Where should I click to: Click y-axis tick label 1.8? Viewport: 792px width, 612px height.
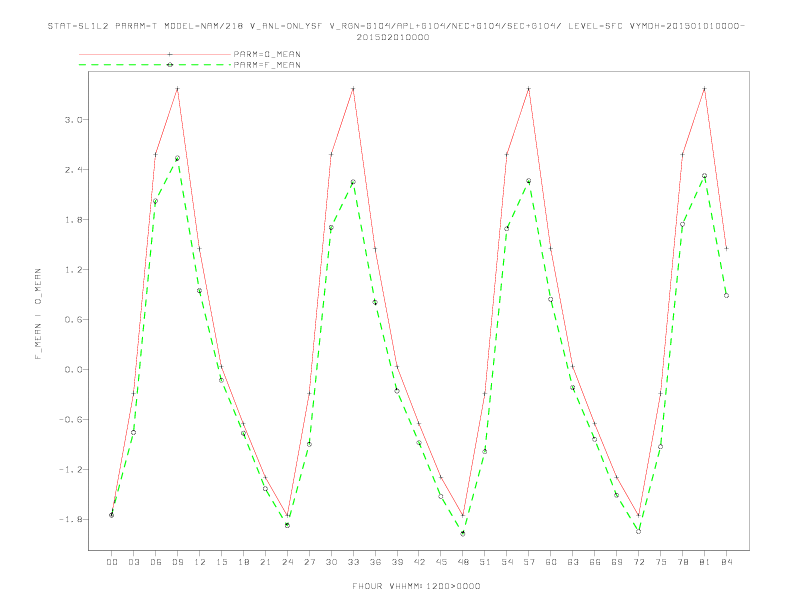73,220
